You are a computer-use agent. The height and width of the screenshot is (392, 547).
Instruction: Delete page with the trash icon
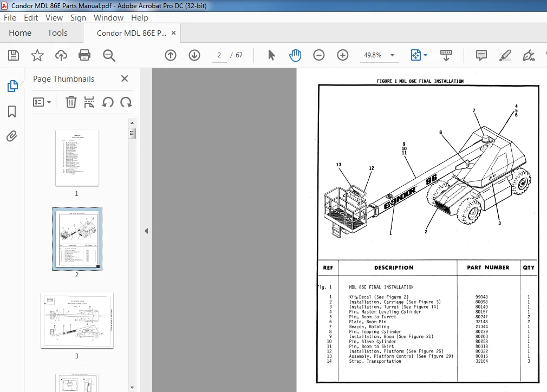point(71,102)
